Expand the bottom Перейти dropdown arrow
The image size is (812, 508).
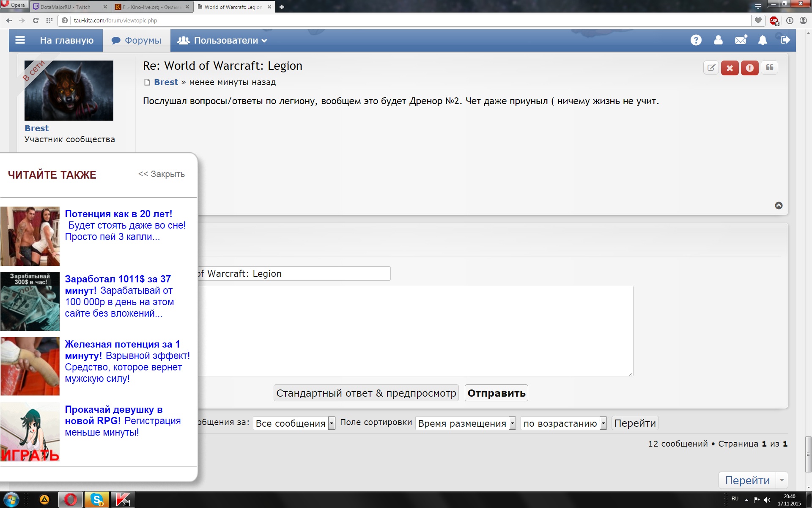click(x=782, y=480)
